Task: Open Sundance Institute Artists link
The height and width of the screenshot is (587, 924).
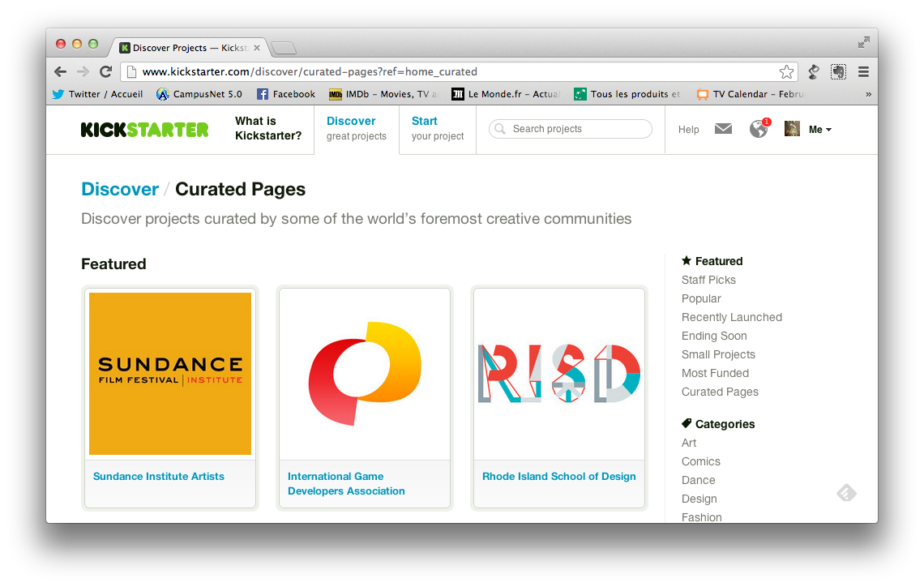Action: pyautogui.click(x=159, y=476)
